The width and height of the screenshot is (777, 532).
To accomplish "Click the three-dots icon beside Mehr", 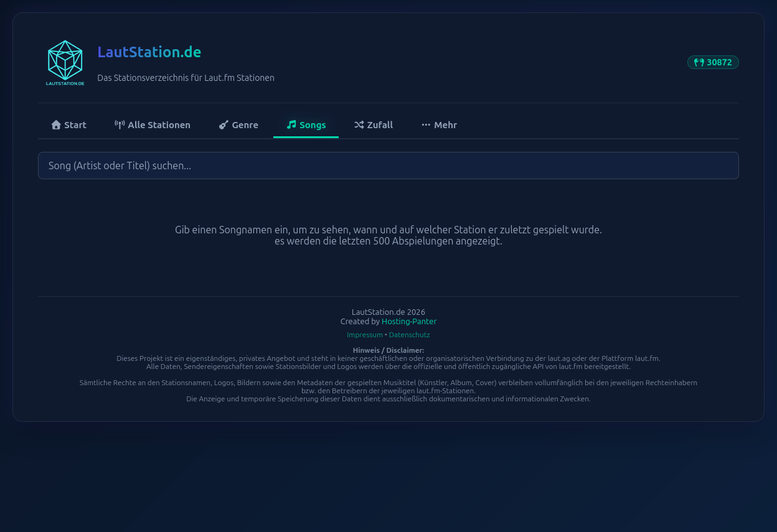I will coord(426,125).
